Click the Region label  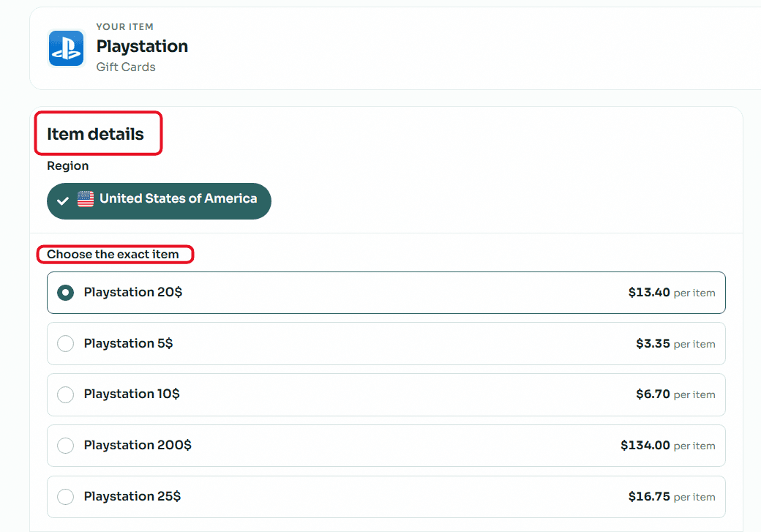tap(67, 166)
